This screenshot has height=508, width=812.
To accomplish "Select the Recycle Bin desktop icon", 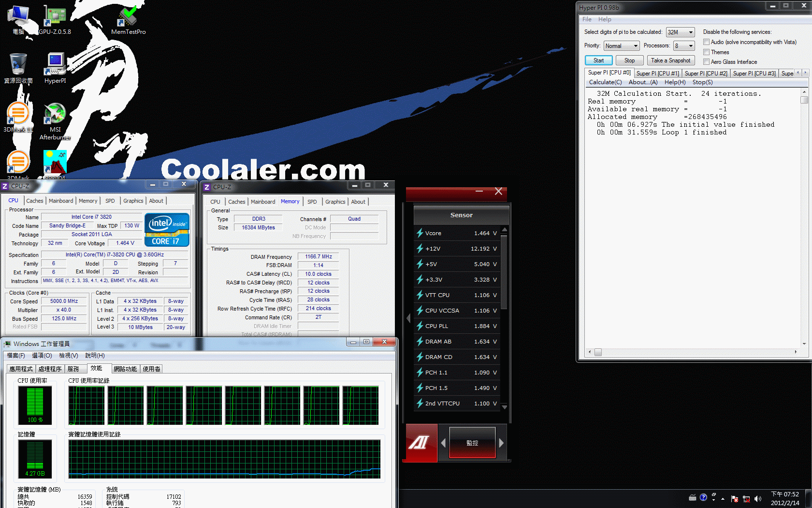I will click(x=18, y=69).
